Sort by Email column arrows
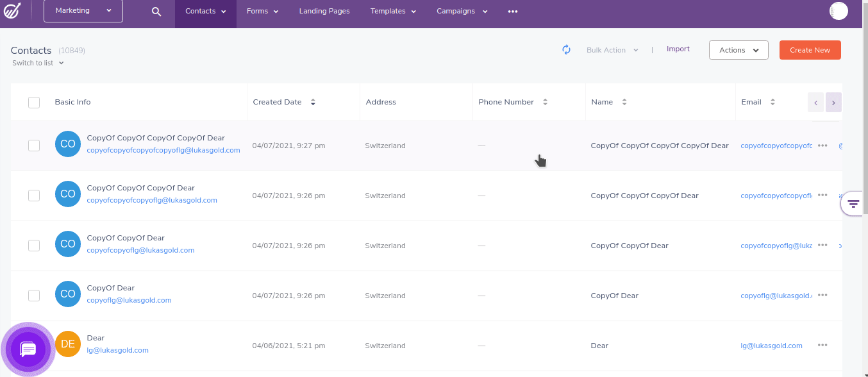 tap(772, 102)
